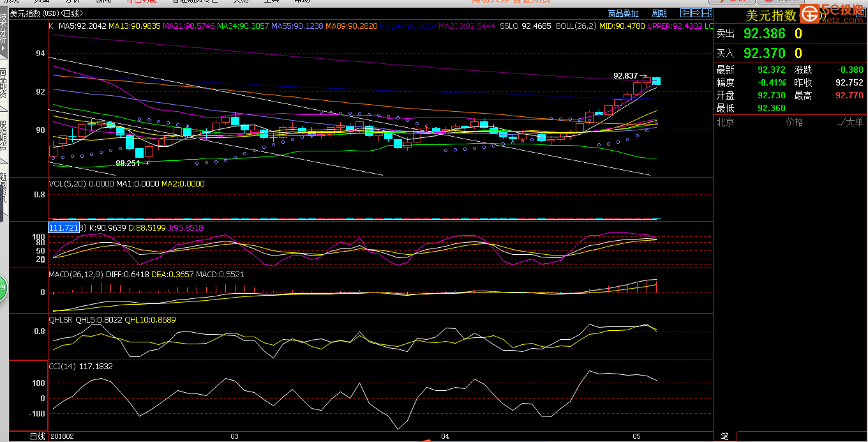The image size is (868, 442).
Task: Click the MACD(26,12,9) indicator label
Action: point(75,275)
